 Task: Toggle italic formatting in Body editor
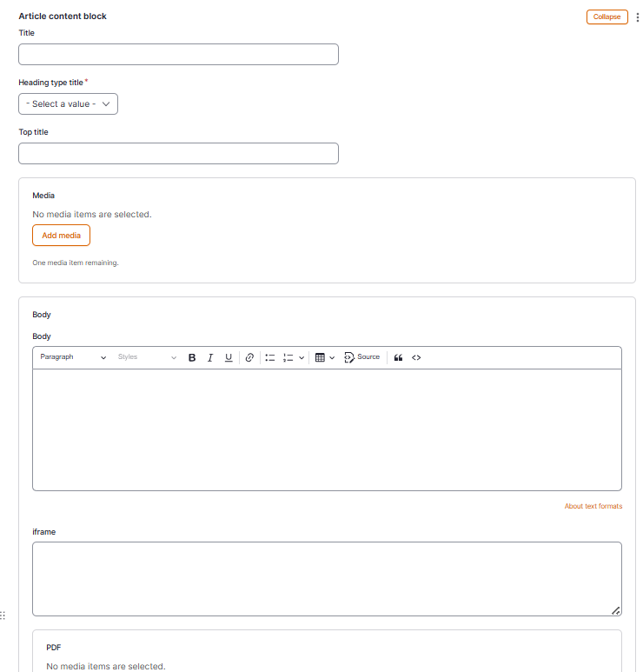(210, 357)
